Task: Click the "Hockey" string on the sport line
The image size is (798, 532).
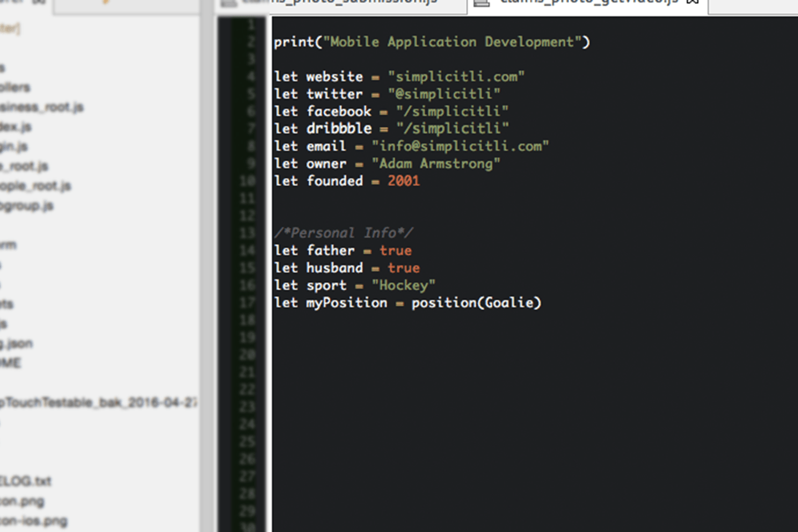Action: coord(403,285)
